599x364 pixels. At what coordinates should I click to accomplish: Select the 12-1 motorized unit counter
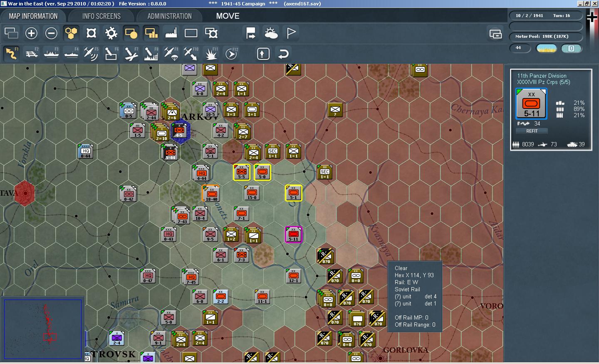(x=293, y=276)
